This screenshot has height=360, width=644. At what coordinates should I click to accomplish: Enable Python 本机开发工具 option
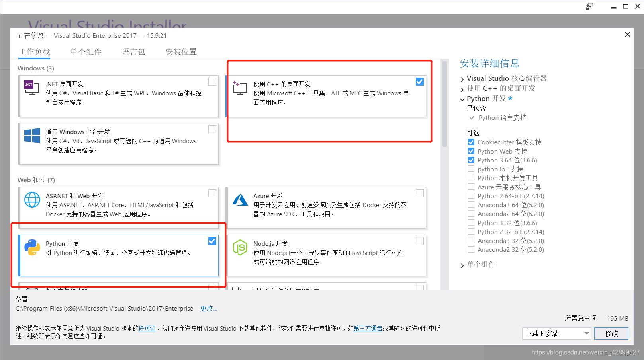tap(471, 178)
